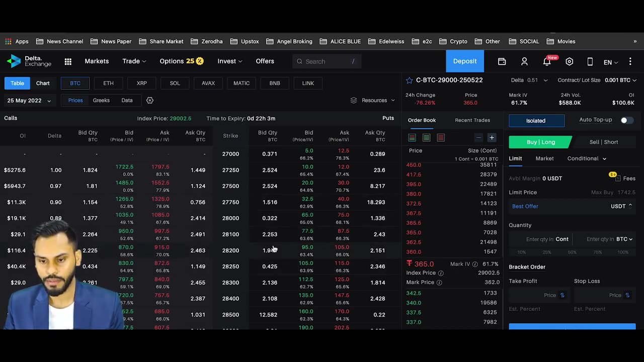
Task: Open the apps grid menu icon
Action: 68,61
